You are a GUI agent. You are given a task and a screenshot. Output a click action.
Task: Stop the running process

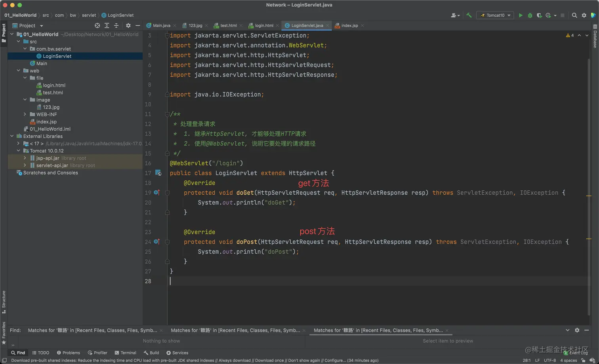coord(562,15)
